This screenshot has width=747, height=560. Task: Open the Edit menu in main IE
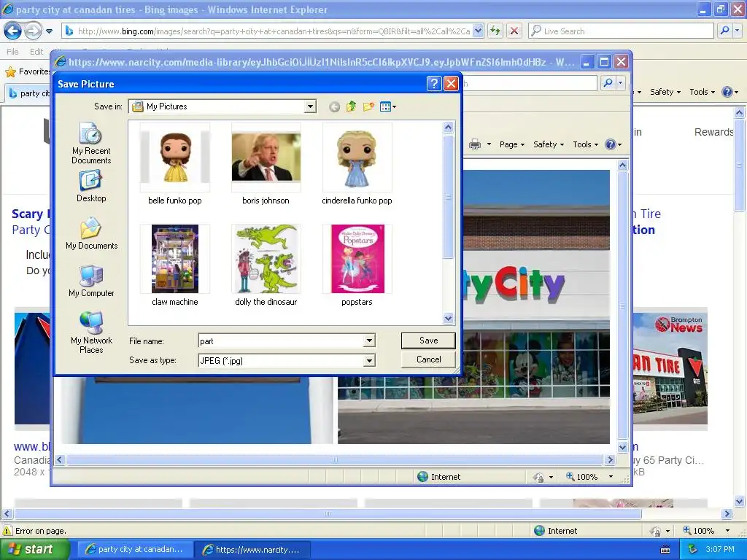tap(36, 52)
